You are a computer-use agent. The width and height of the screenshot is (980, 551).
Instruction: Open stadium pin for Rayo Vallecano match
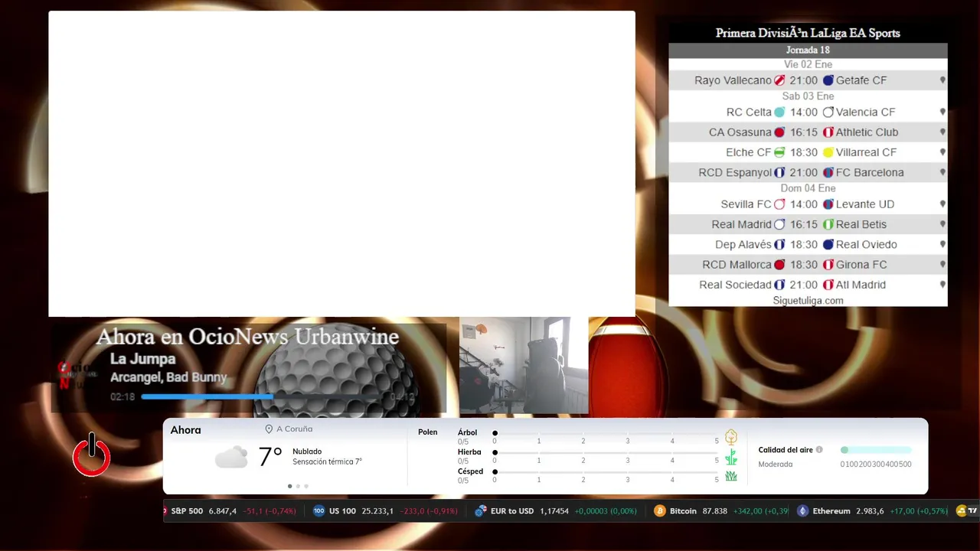tap(942, 80)
